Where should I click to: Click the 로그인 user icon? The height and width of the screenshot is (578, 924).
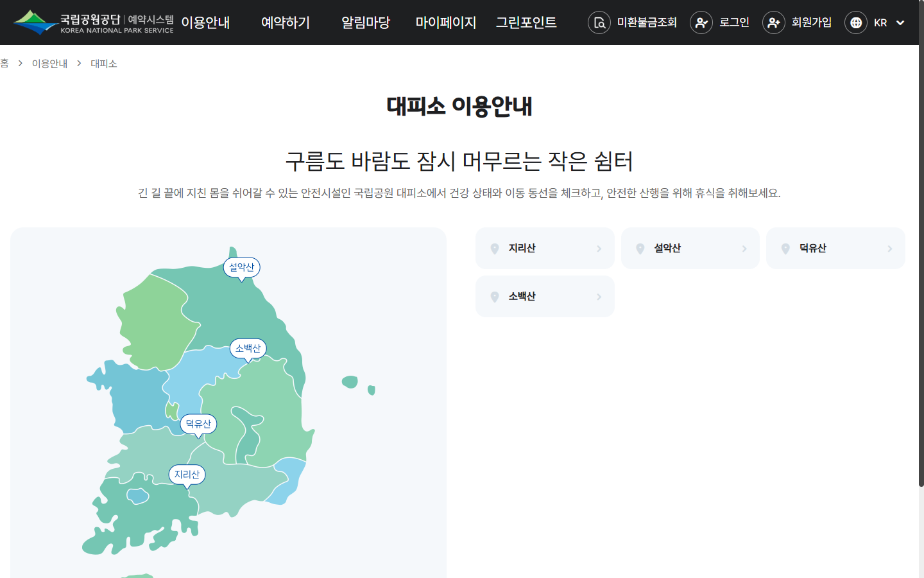[x=701, y=22]
